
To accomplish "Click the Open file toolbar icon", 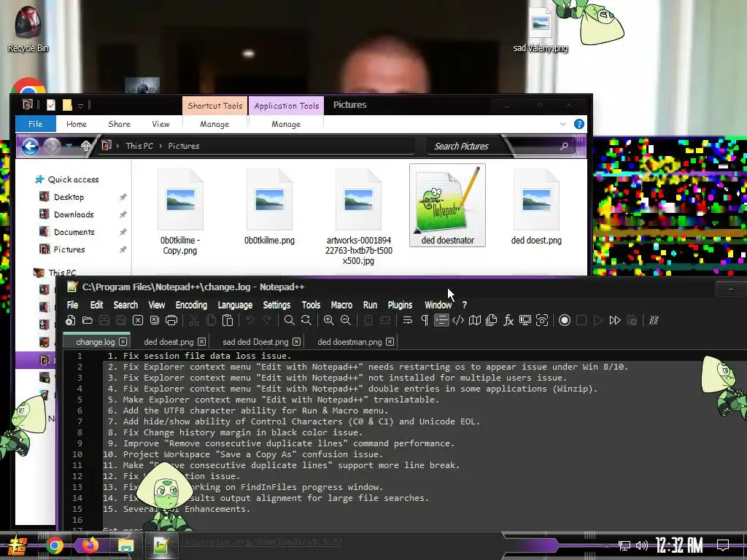I will point(88,321).
